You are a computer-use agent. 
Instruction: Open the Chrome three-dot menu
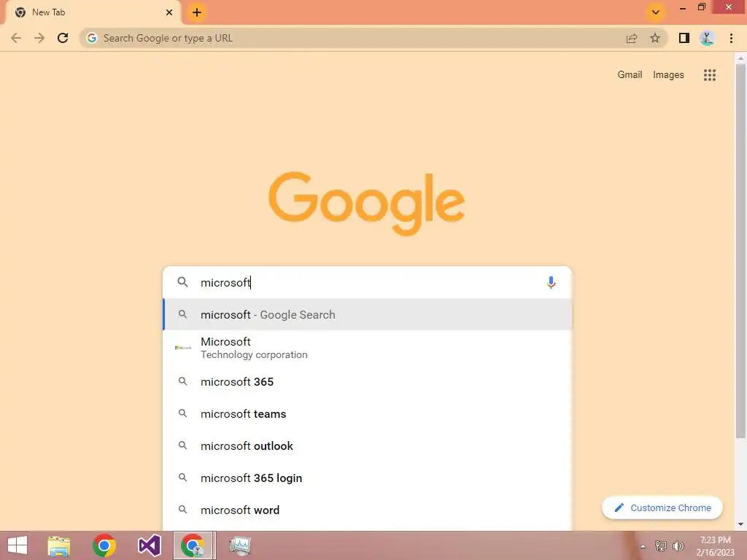(x=731, y=38)
